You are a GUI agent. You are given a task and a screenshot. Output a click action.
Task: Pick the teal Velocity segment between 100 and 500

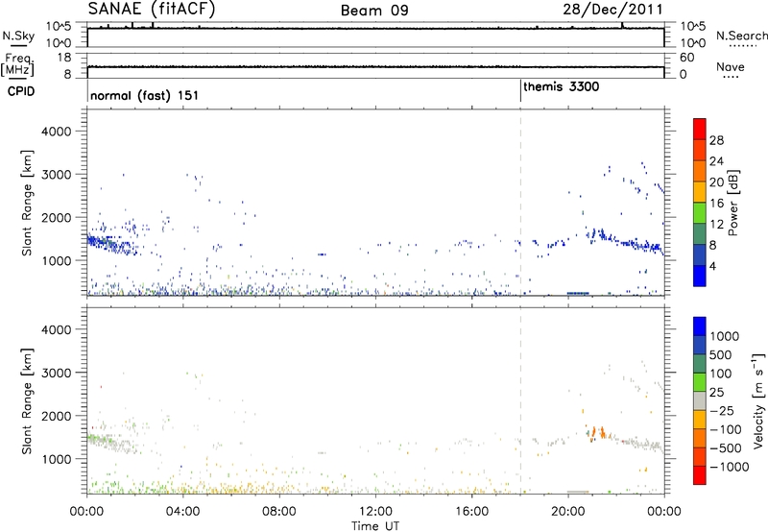[x=700, y=364]
